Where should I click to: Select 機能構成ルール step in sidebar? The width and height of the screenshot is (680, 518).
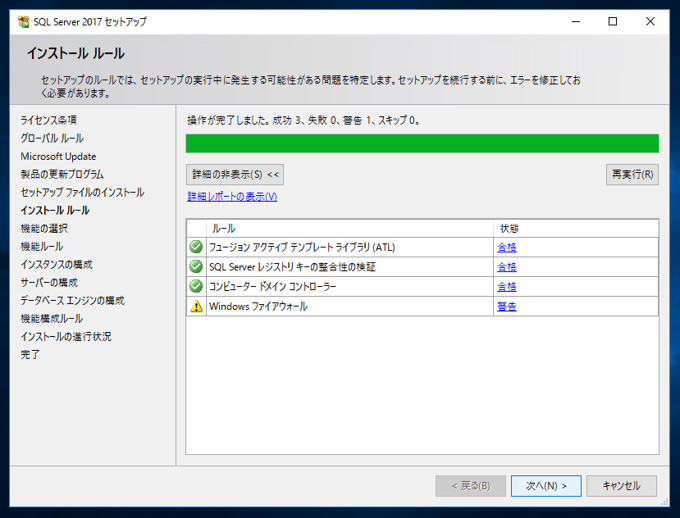[52, 318]
